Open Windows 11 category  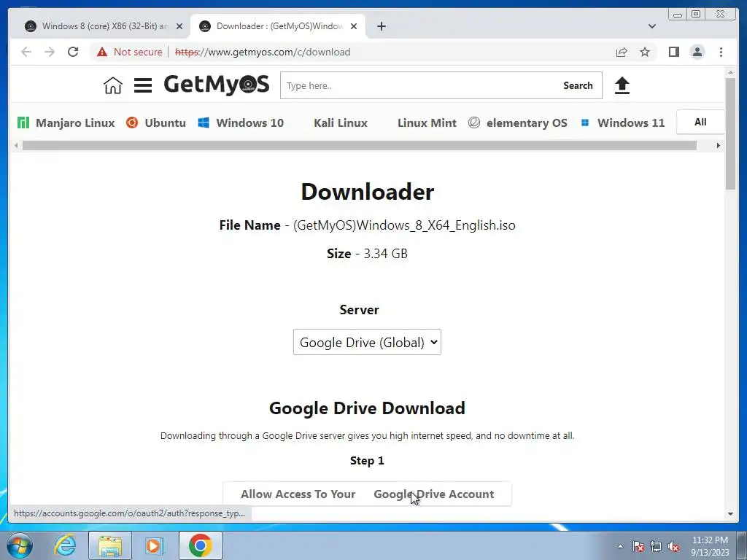click(623, 122)
